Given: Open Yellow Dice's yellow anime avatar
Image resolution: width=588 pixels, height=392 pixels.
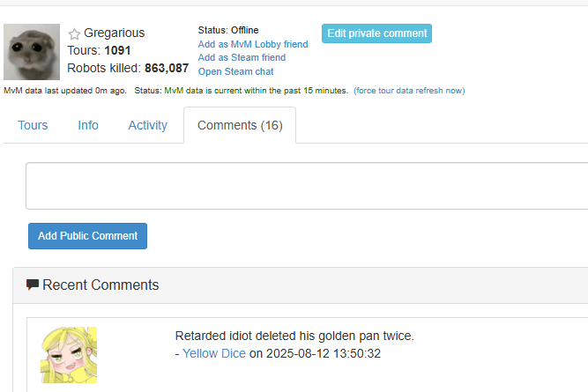Looking at the screenshot, I should [69, 355].
